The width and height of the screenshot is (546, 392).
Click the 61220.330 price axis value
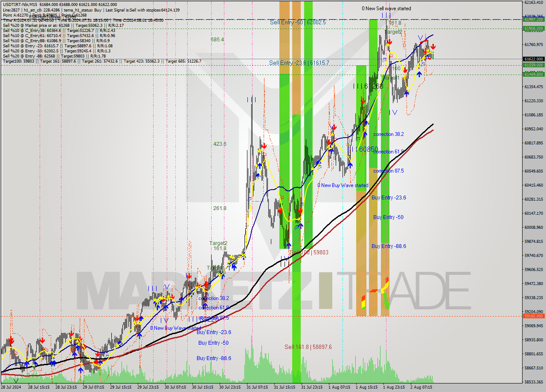534,101
